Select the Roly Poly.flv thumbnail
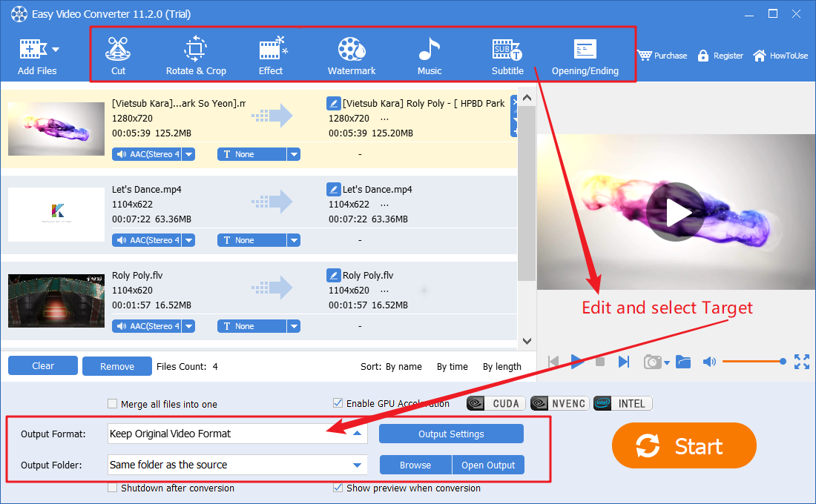816x504 pixels. [56, 301]
